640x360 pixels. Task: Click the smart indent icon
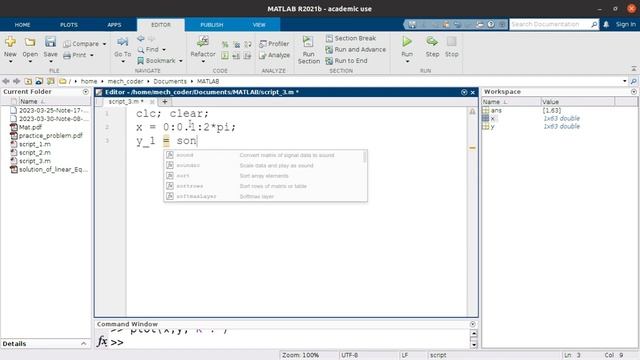pos(225,56)
